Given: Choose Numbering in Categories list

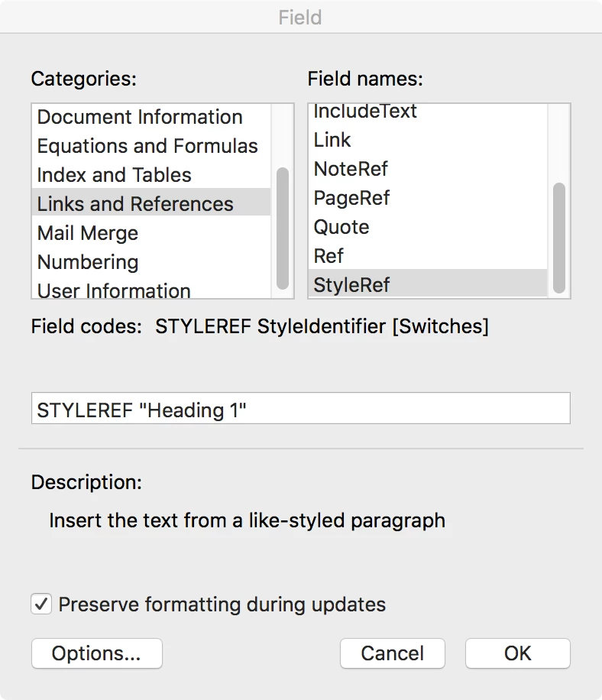Looking at the screenshot, I should 88,263.
